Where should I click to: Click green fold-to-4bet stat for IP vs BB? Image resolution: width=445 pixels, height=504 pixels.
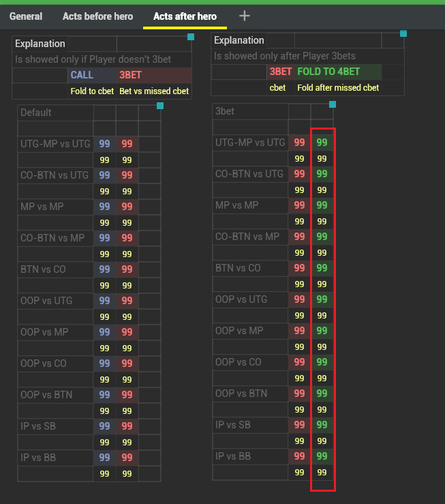[322, 456]
